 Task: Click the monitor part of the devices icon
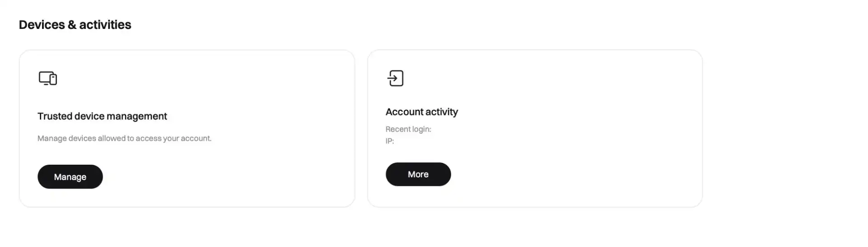[44, 77]
